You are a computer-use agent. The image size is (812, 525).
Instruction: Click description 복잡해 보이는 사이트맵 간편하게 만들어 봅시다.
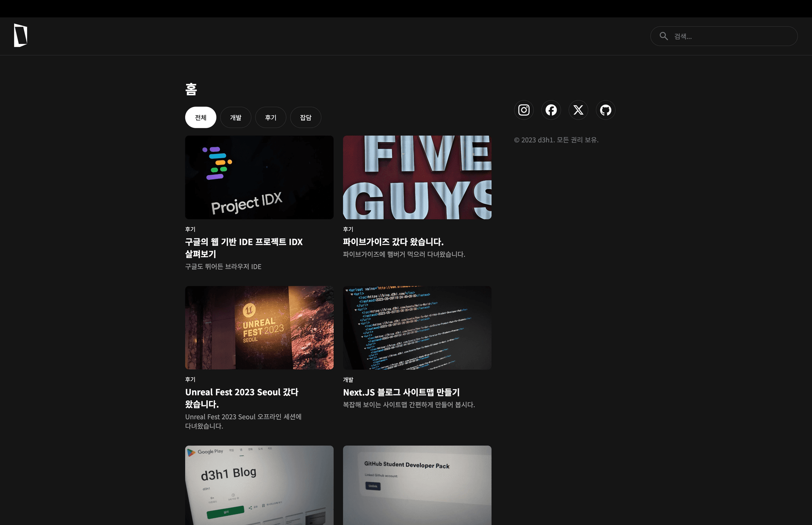409,405
